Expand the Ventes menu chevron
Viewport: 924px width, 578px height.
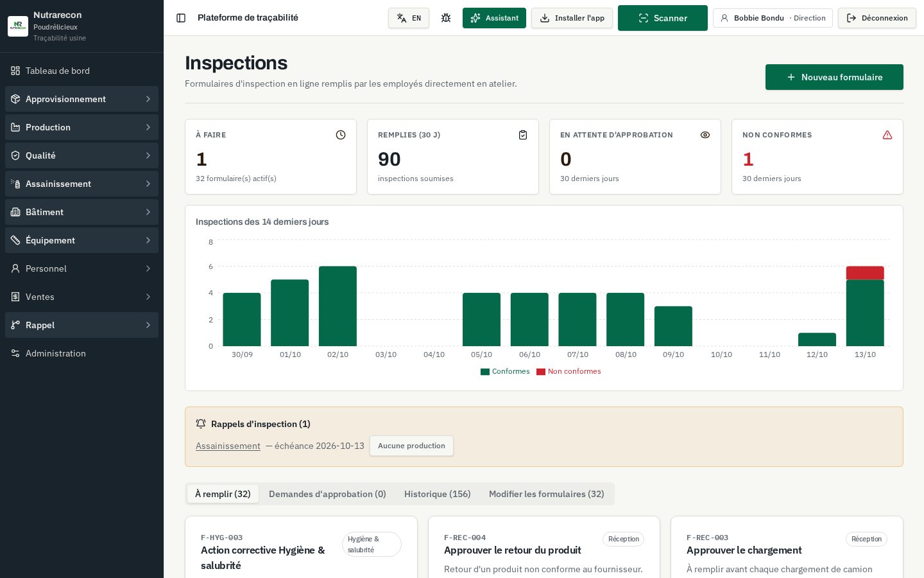click(x=148, y=297)
